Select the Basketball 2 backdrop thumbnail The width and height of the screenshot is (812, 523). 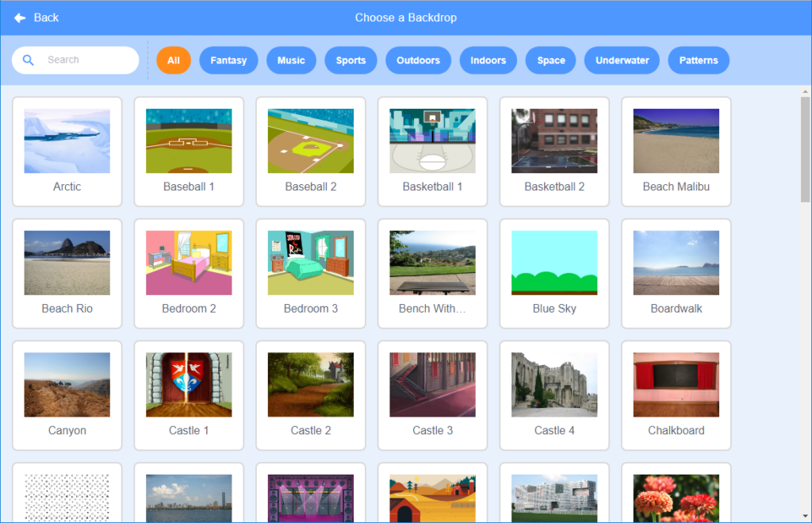pyautogui.click(x=554, y=142)
